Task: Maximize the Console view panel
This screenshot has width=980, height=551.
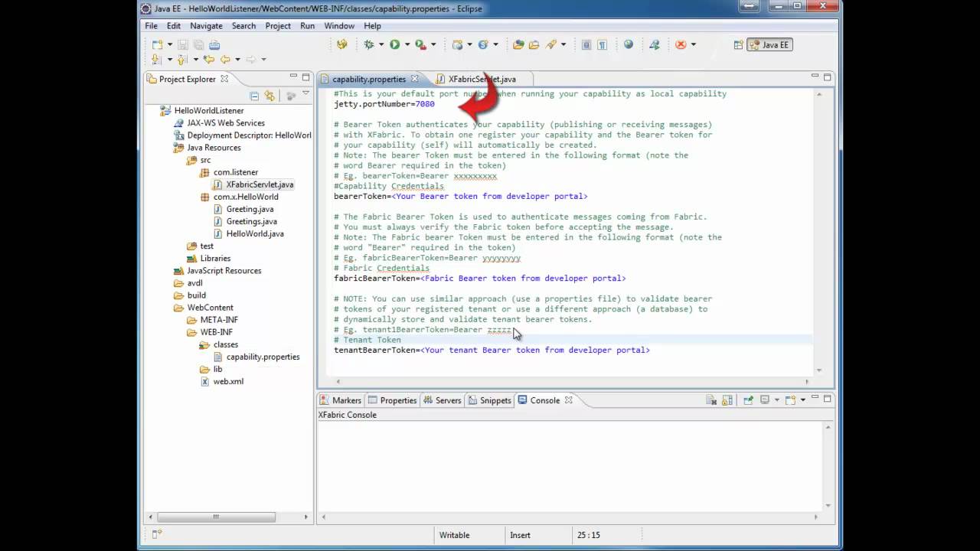Action: pos(828,398)
